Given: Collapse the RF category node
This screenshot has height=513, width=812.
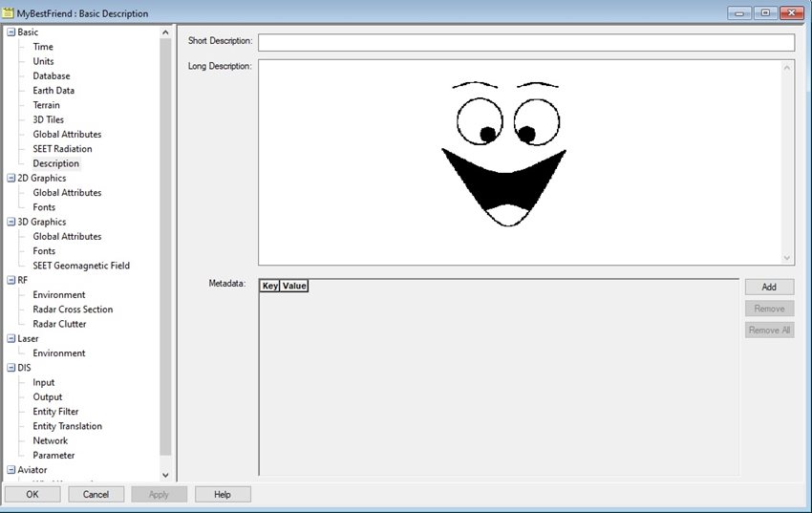Looking at the screenshot, I should point(11,280).
